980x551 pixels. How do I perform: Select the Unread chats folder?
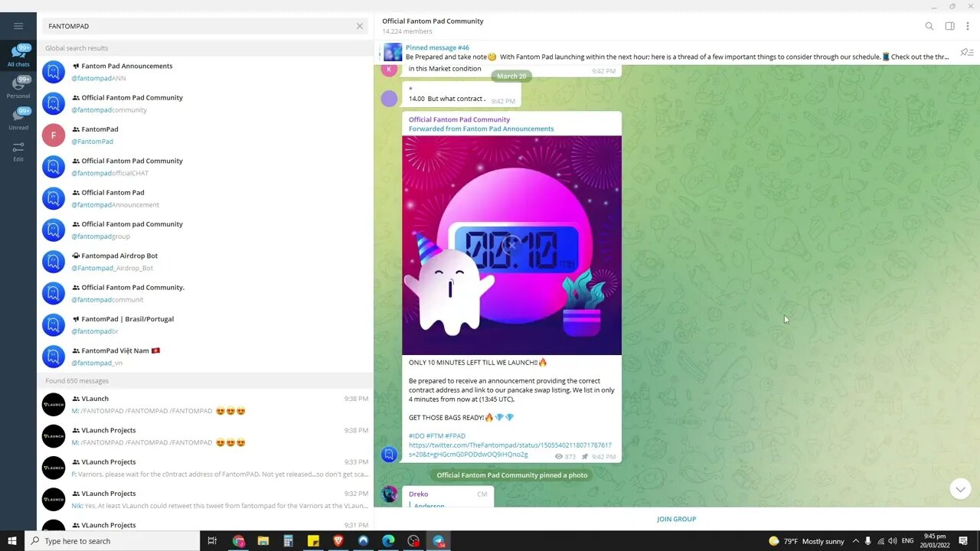tap(18, 119)
